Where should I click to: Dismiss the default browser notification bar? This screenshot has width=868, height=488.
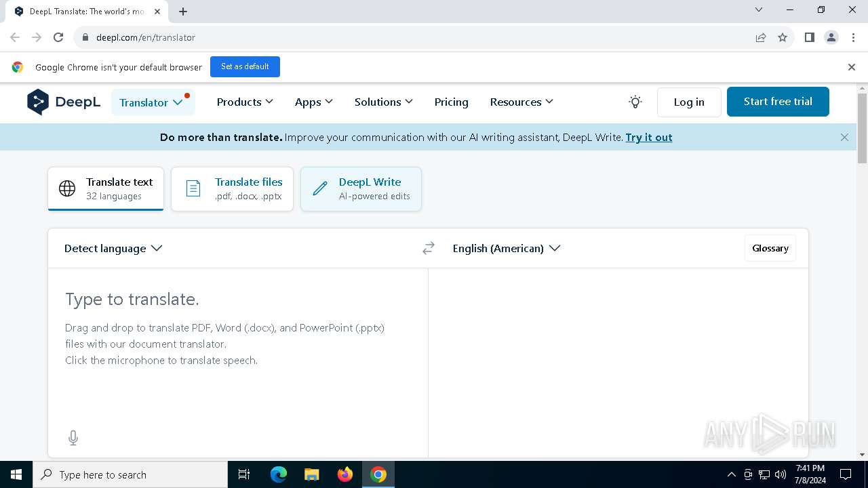(x=852, y=67)
